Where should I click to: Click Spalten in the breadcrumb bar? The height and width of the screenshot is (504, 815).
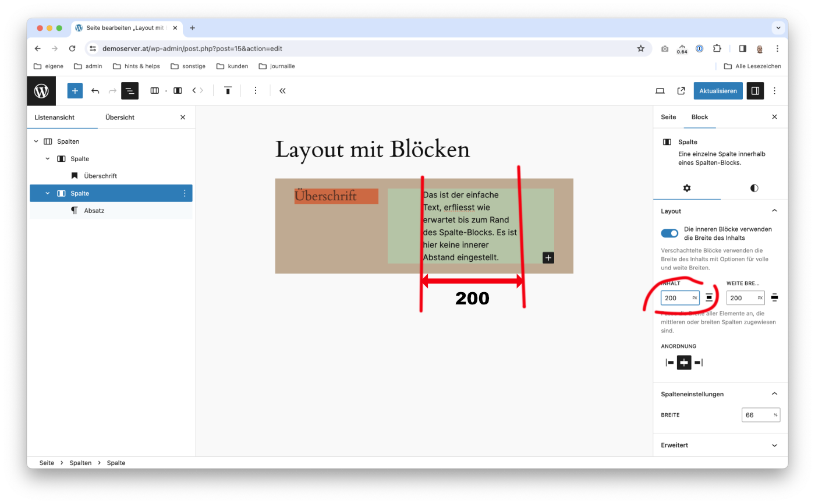(x=80, y=463)
